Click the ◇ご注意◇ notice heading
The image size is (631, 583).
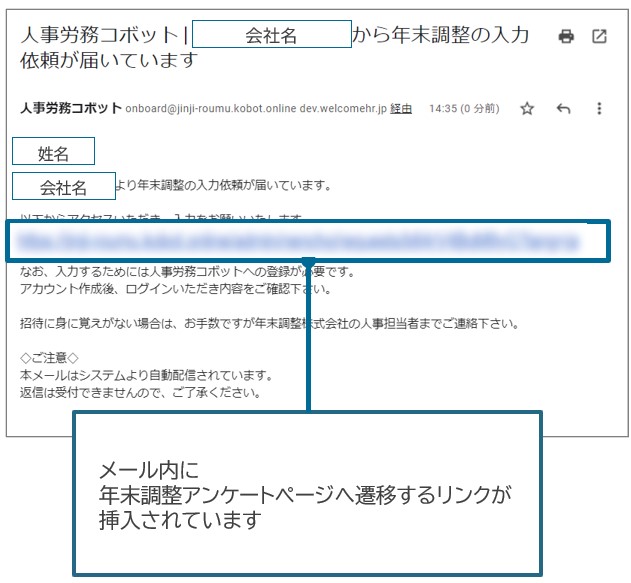coord(49,357)
